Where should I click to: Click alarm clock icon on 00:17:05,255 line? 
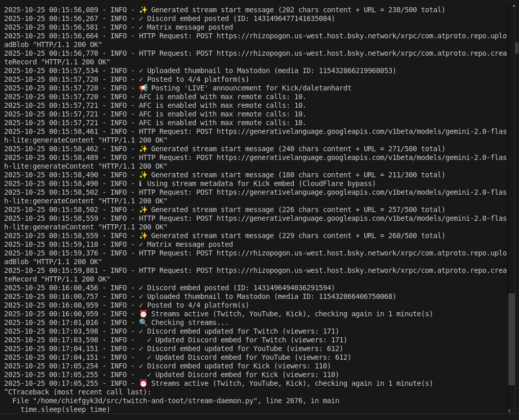[x=143, y=383]
